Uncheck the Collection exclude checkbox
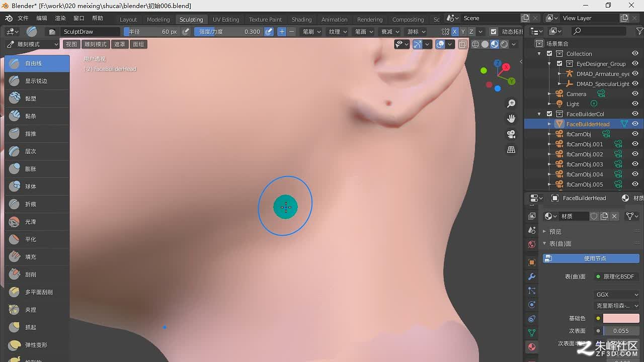This screenshot has width=644, height=362. (549, 54)
